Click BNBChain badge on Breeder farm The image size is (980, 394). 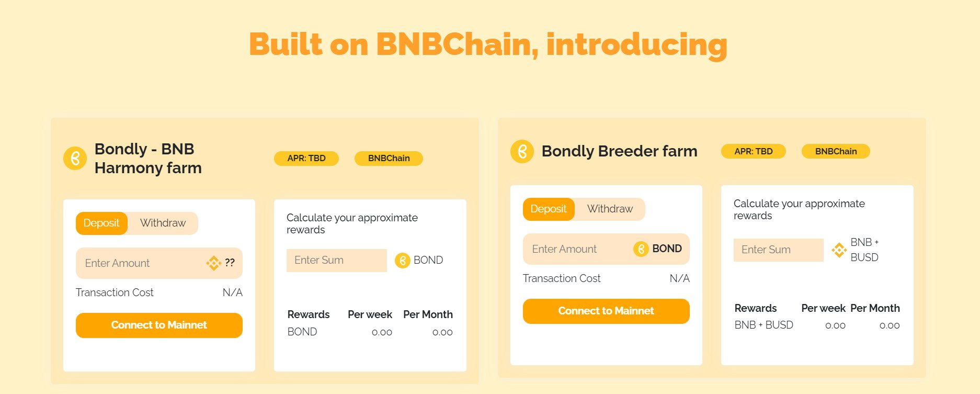(836, 152)
